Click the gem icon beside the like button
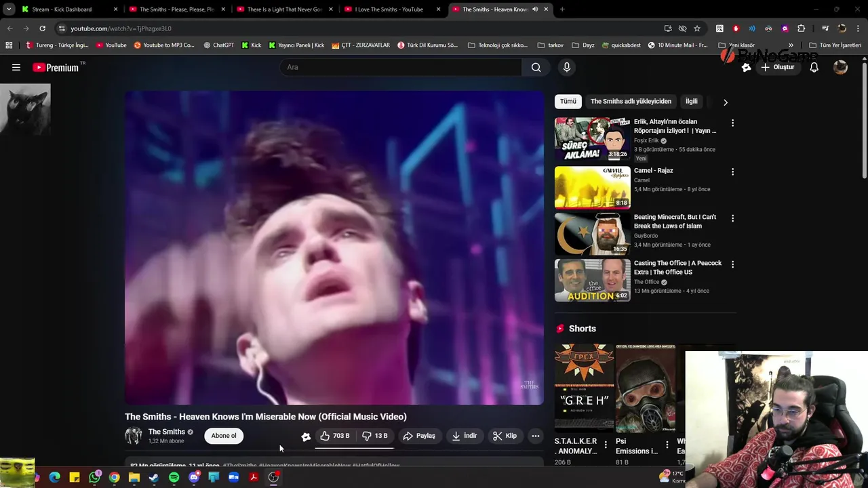Screen dimensions: 868x488 pos(306,436)
